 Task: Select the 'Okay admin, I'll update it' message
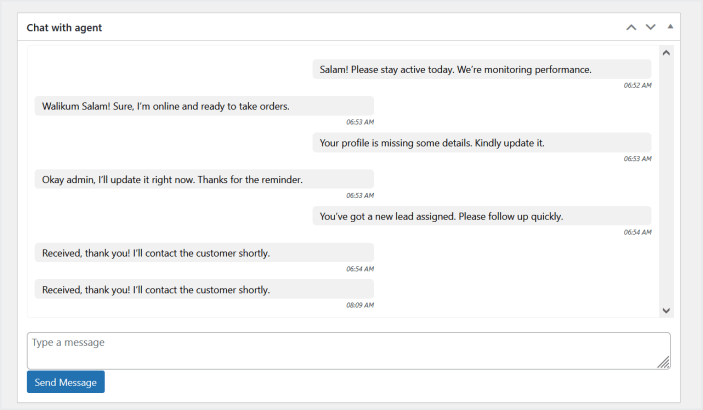(204, 180)
